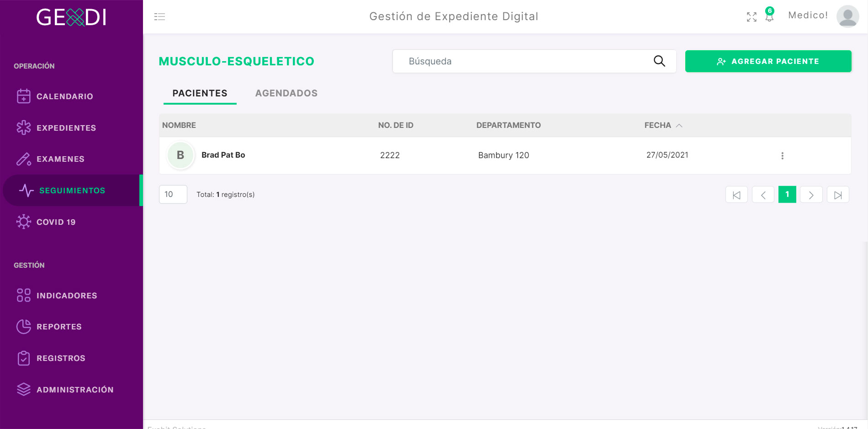Open row options for Brad Pat Bo
Image resolution: width=868 pixels, height=429 pixels.
pos(782,156)
